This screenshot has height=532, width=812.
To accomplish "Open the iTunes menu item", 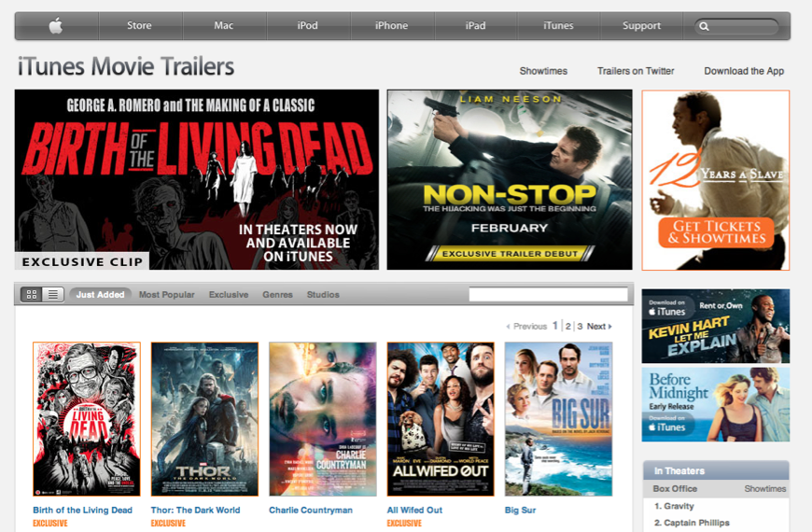I will (x=558, y=25).
